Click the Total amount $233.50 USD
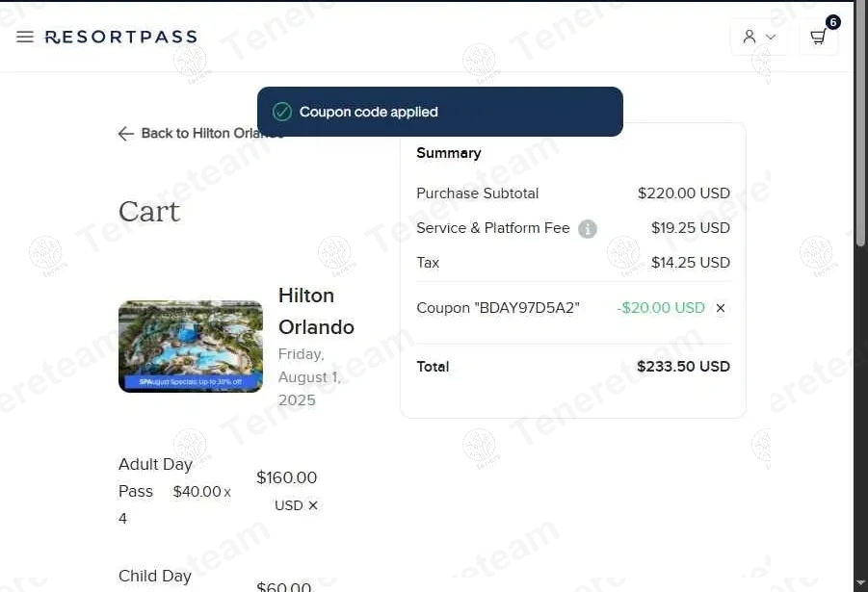 tap(683, 367)
